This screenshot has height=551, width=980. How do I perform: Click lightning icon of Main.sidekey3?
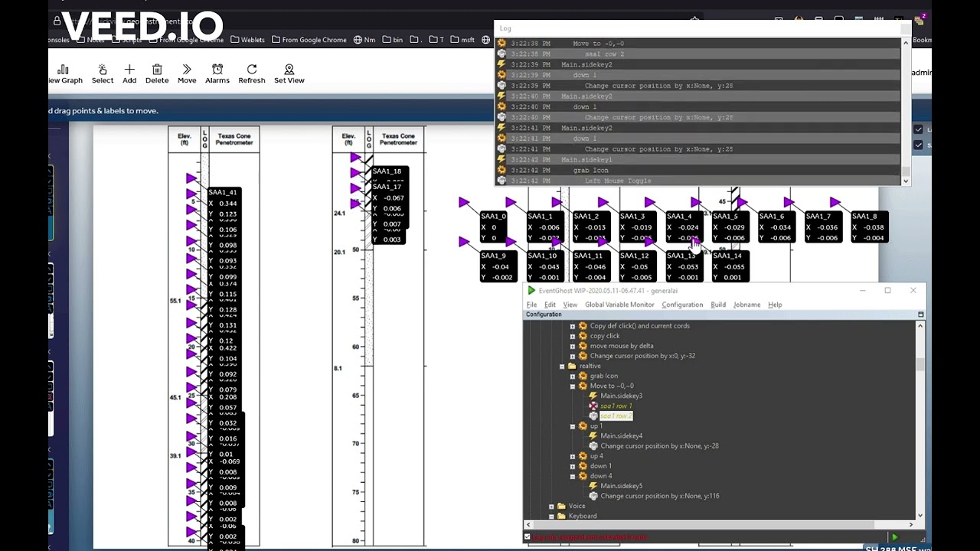click(593, 396)
